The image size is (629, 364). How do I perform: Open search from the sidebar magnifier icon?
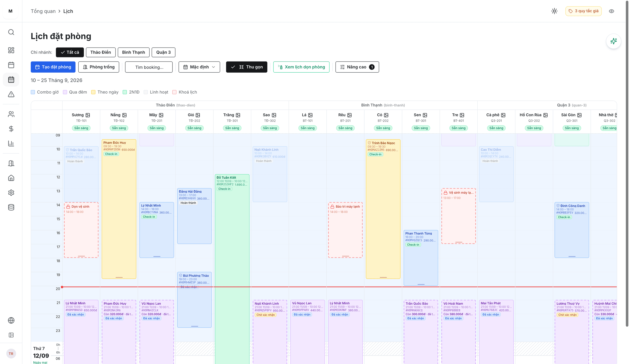tap(11, 32)
